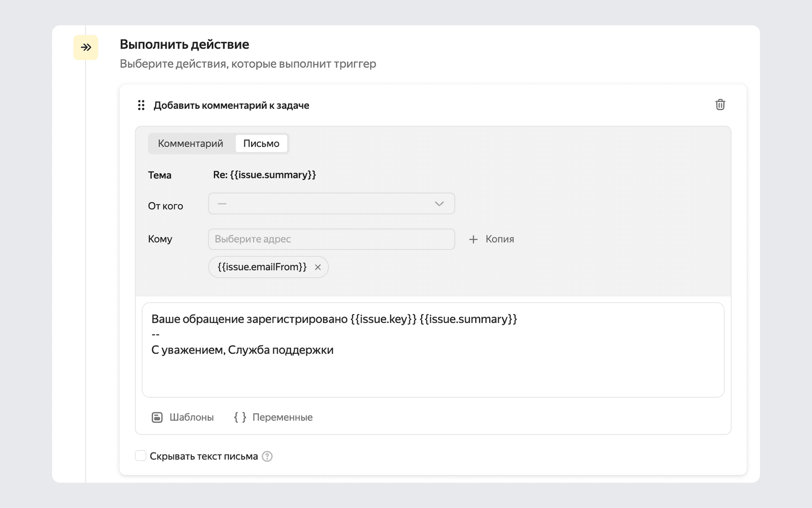The width and height of the screenshot is (812, 508).
Task: Click the yellow double-arrow action icon
Action: (86, 47)
